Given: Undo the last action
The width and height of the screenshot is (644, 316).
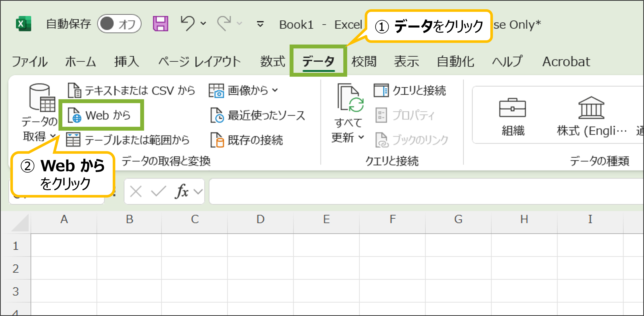Looking at the screenshot, I should point(188,24).
